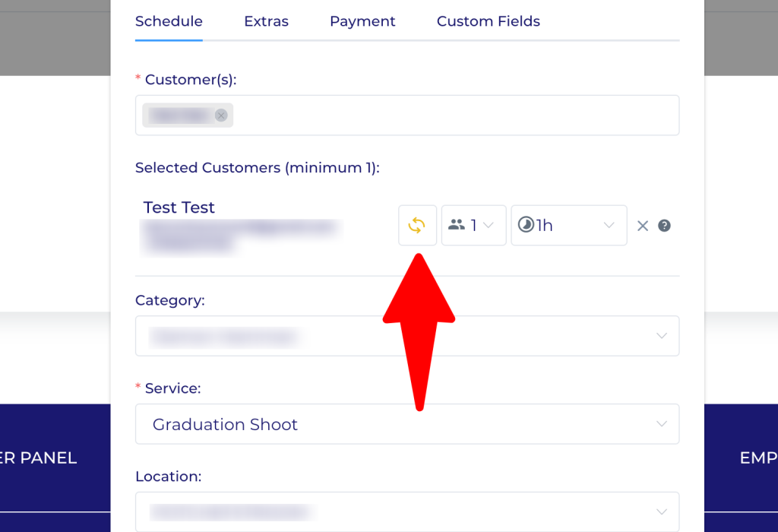Remove Test Test using the X icon

point(643,226)
